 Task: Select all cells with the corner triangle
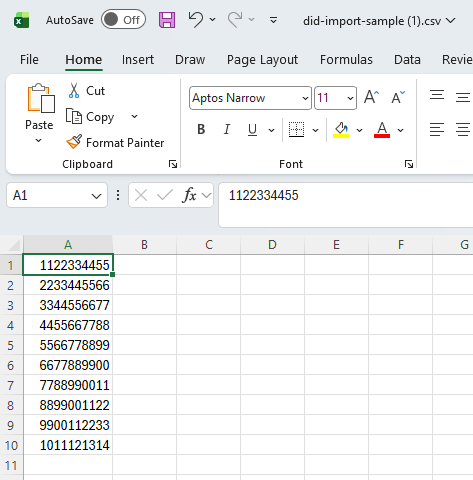[x=14, y=246]
